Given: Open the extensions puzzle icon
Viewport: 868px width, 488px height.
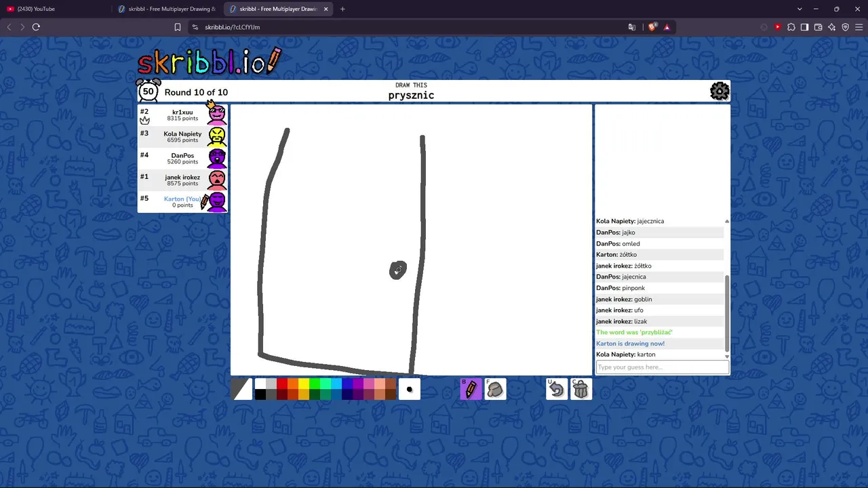Looking at the screenshot, I should pos(791,27).
